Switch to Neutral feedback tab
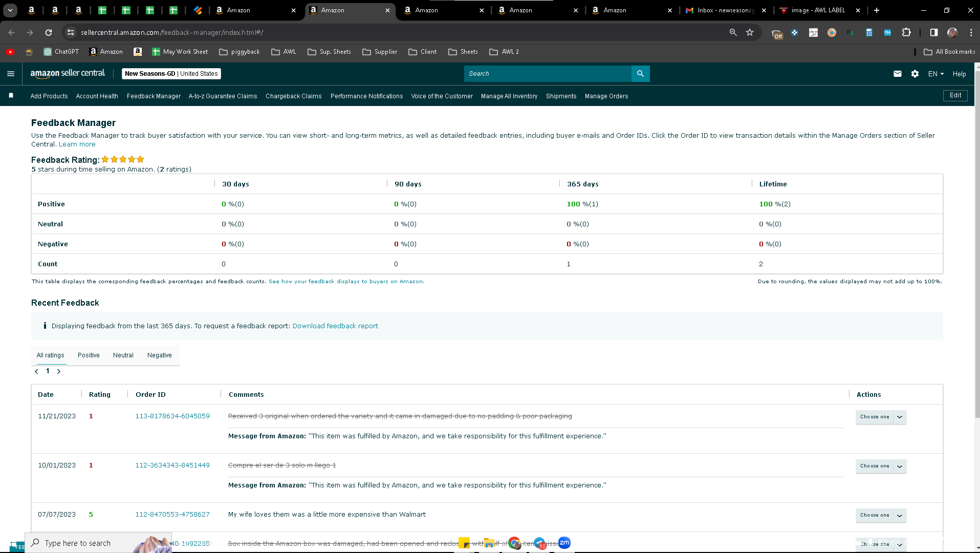The image size is (980, 553). (123, 355)
